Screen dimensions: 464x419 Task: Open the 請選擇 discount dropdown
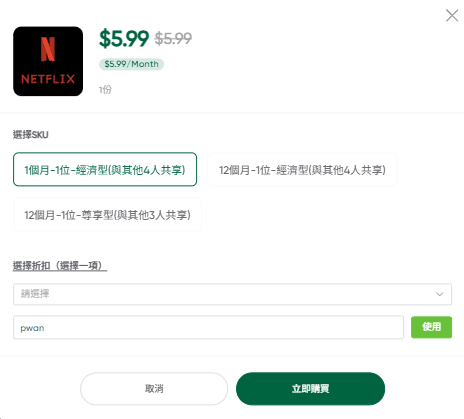[232, 294]
